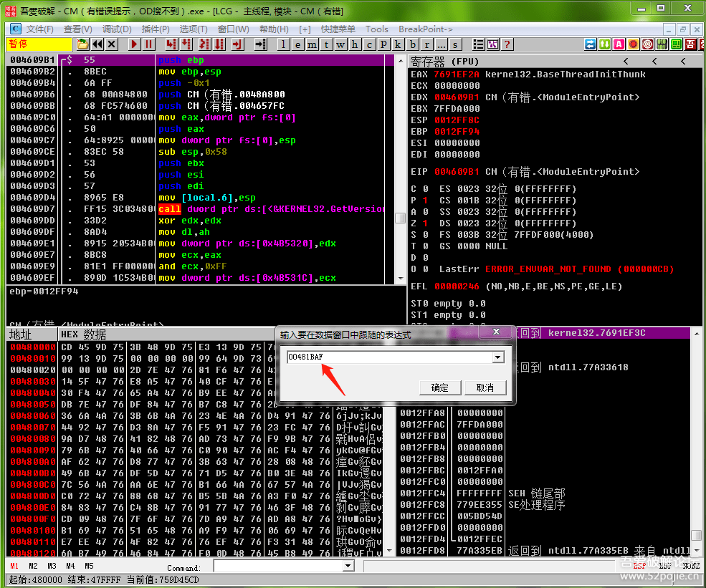The height and width of the screenshot is (588, 706).
Task: Click the red question mark help icon
Action: 507,44
